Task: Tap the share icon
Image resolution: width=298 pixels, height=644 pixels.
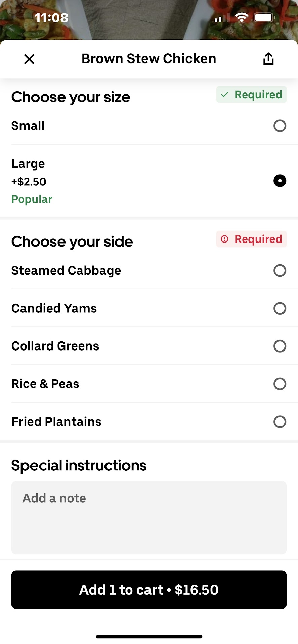Action: 268,59
